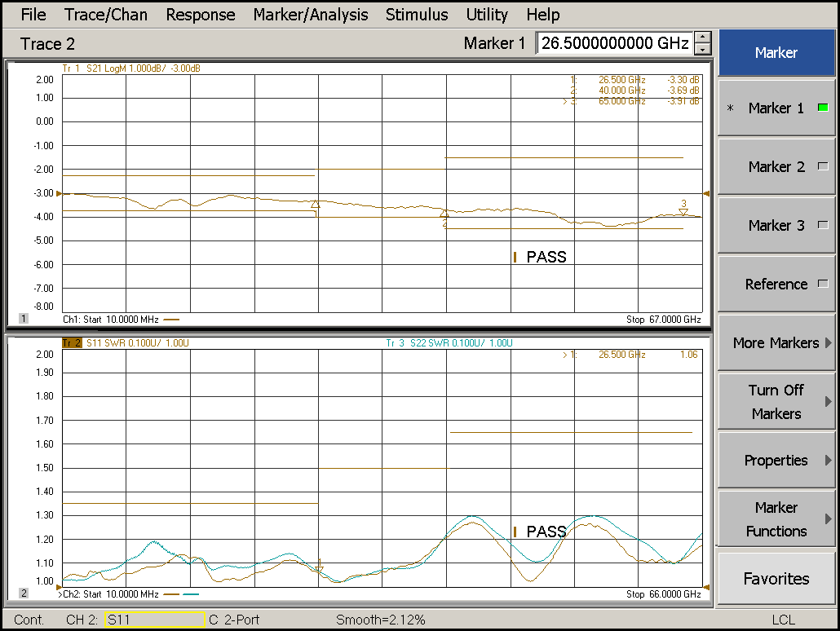The width and height of the screenshot is (840, 631).
Task: Click the Marker 1 frequency input field
Action: coord(615,43)
